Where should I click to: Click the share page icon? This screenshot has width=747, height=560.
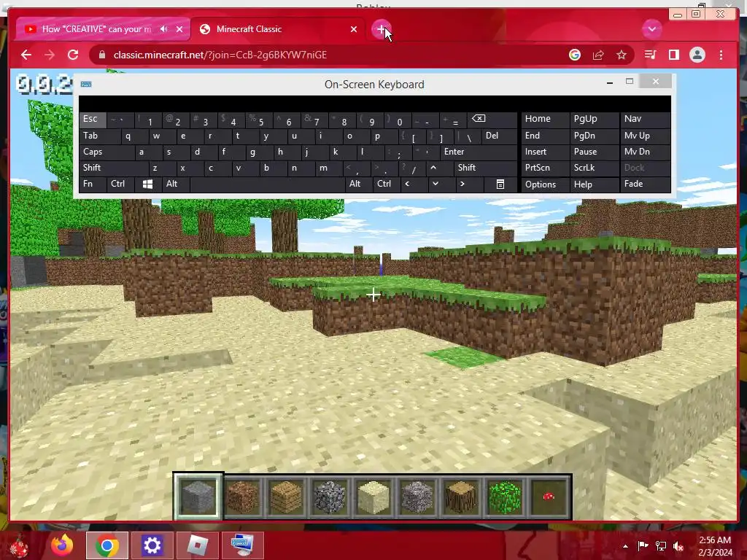[x=598, y=55]
